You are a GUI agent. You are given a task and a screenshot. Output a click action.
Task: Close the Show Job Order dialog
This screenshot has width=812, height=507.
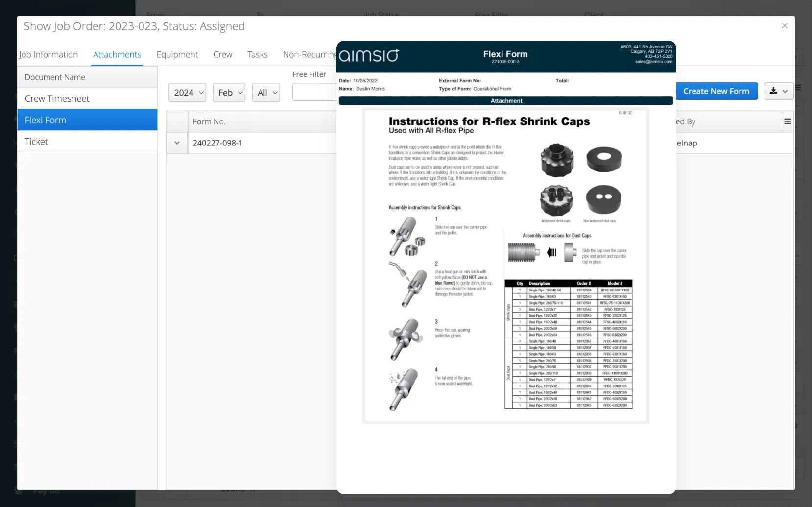coord(785,26)
